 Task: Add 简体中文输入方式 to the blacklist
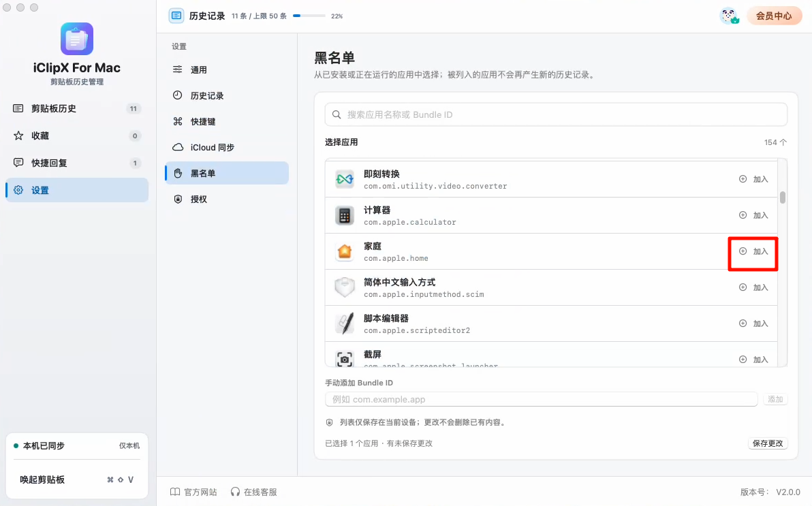(x=753, y=287)
